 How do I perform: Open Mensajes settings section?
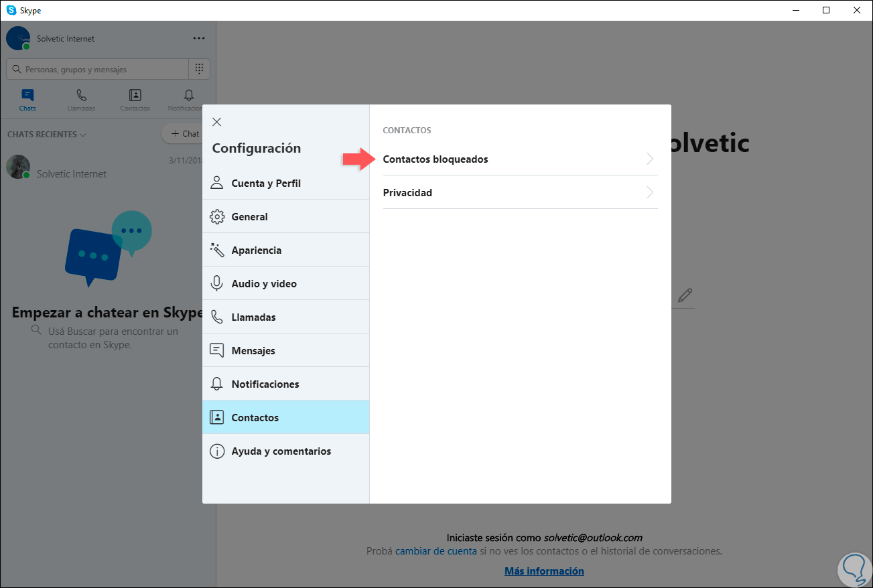[x=286, y=350]
